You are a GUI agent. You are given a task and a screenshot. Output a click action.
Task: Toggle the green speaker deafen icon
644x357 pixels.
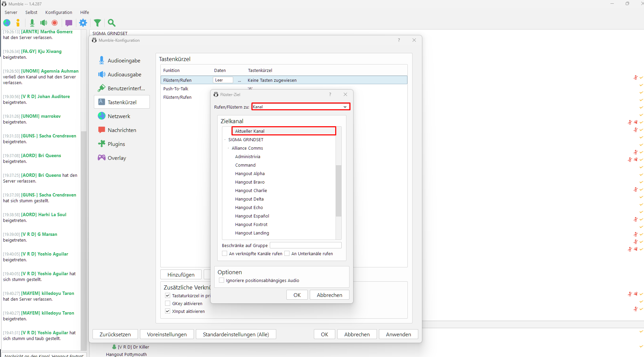point(43,23)
